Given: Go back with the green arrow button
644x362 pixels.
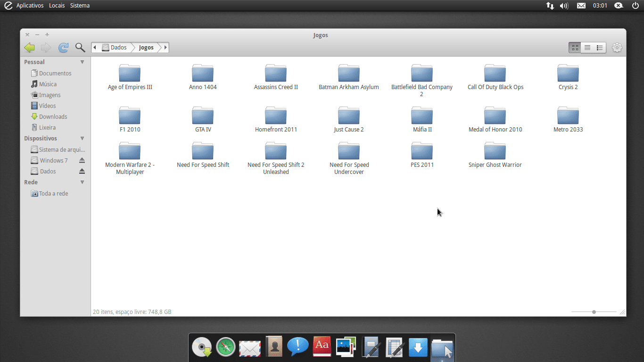Looking at the screenshot, I should click(29, 48).
